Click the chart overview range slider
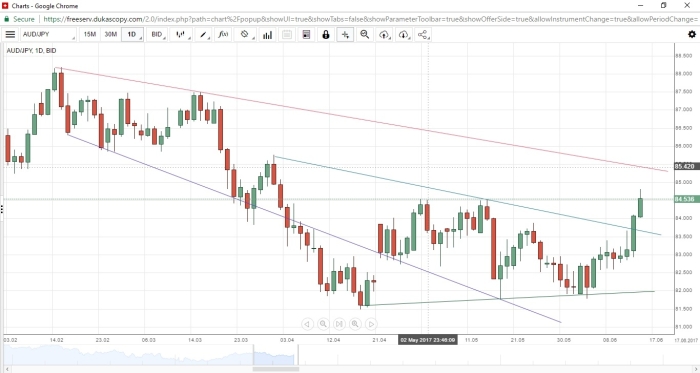The height and width of the screenshot is (373, 700). 275,355
